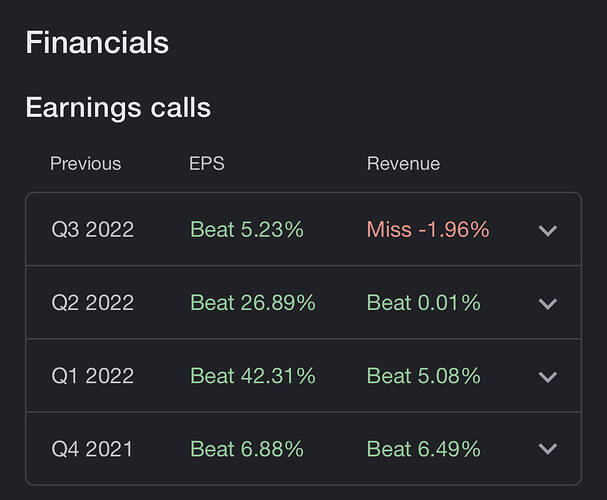Click the Q4 2021 quarter label
The width and height of the screenshot is (607, 500).
pyautogui.click(x=92, y=449)
